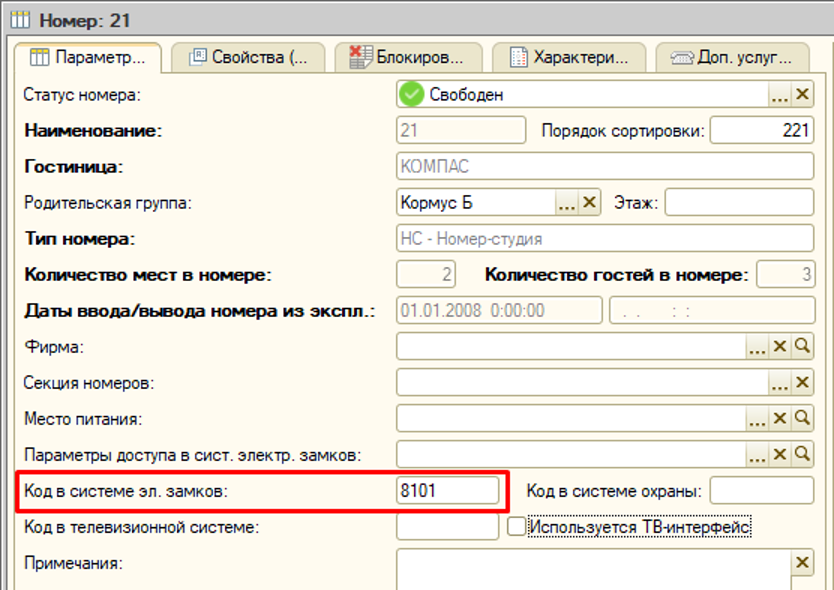The width and height of the screenshot is (834, 590).
Task: Click the Количество гостей в номере field
Action: pyautogui.click(x=786, y=275)
